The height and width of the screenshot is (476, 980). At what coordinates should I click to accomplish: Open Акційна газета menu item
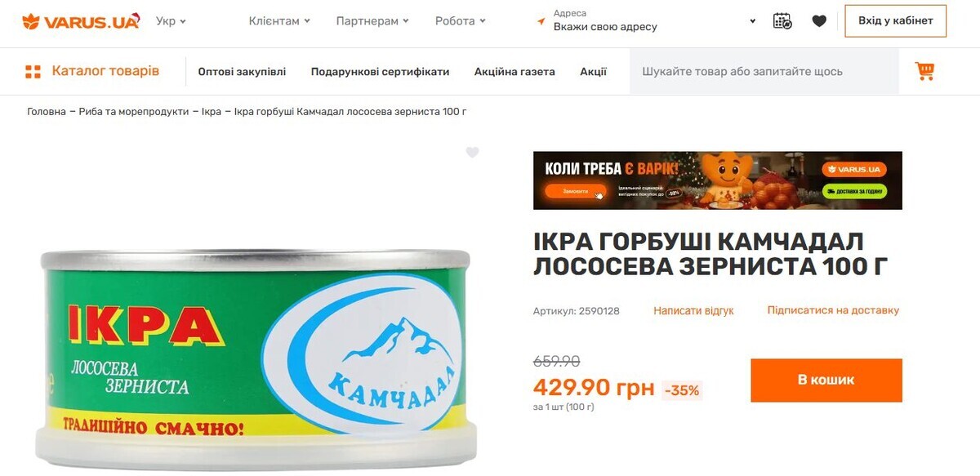click(x=514, y=72)
